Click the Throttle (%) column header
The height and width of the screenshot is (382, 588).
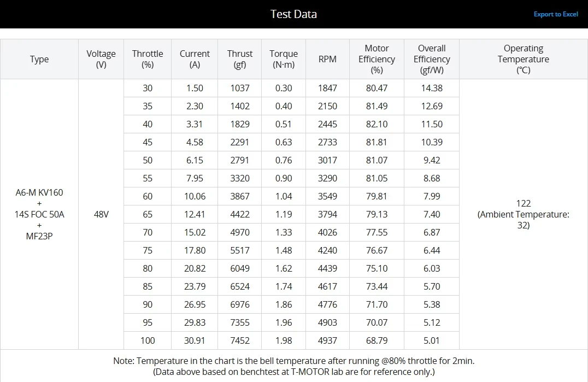148,59
